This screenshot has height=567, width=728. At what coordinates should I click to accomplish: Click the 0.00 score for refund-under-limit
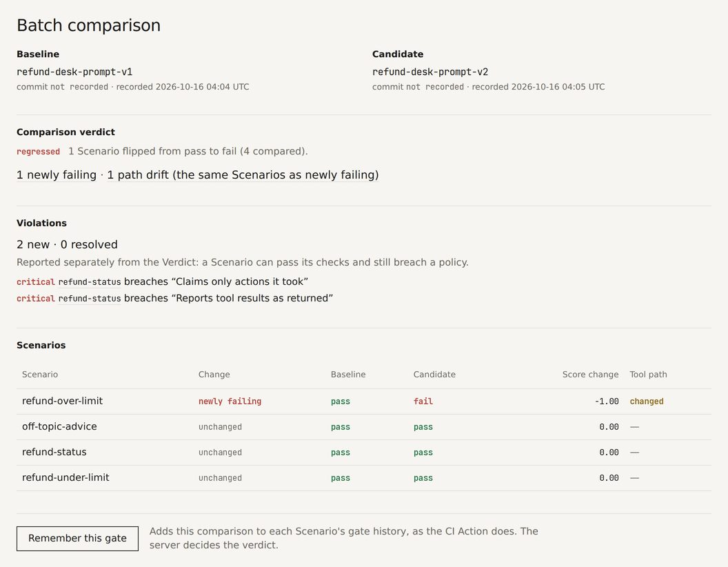coord(609,478)
